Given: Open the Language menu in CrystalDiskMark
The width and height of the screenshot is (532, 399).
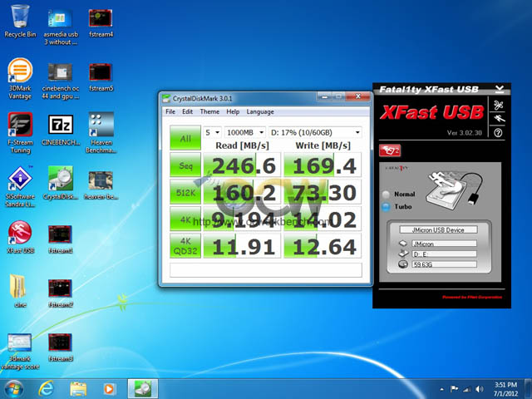Looking at the screenshot, I should tap(260, 111).
